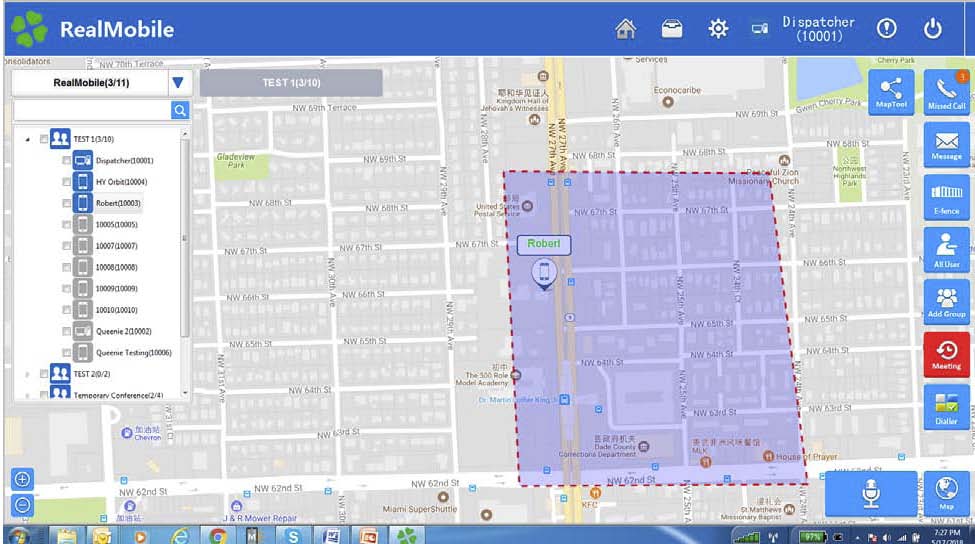Check the 10007(10007) checkbox
This screenshot has width=975, height=544.
[67, 246]
